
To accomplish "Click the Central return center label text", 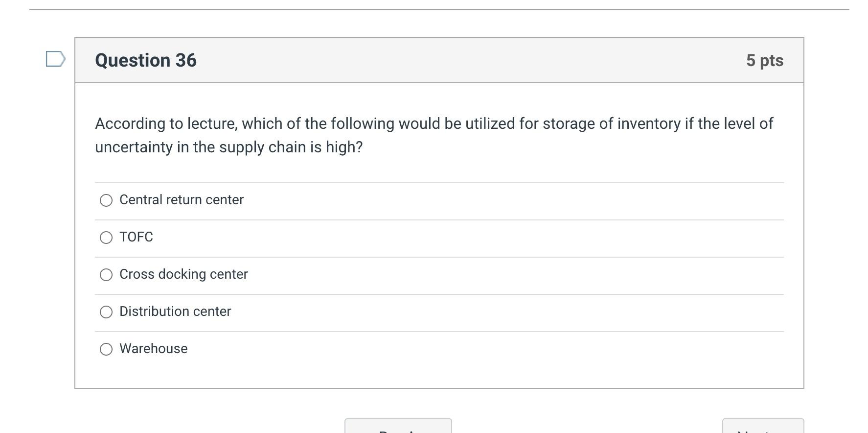I will click(182, 200).
